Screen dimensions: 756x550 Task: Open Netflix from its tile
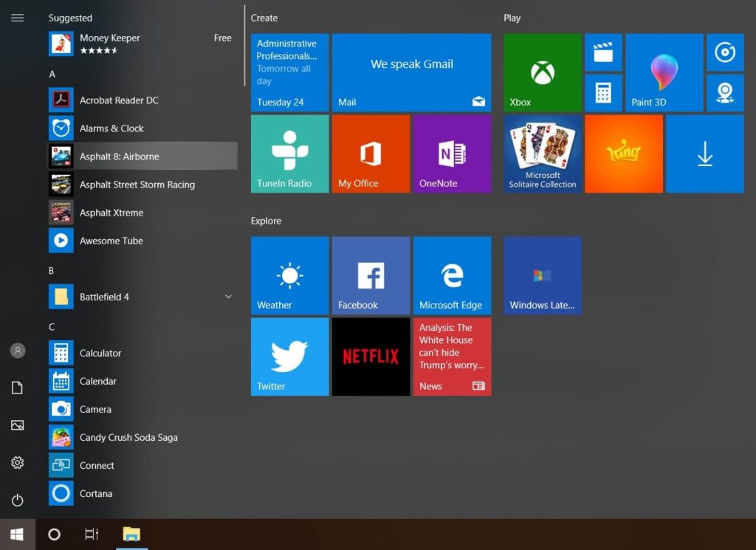[370, 357]
